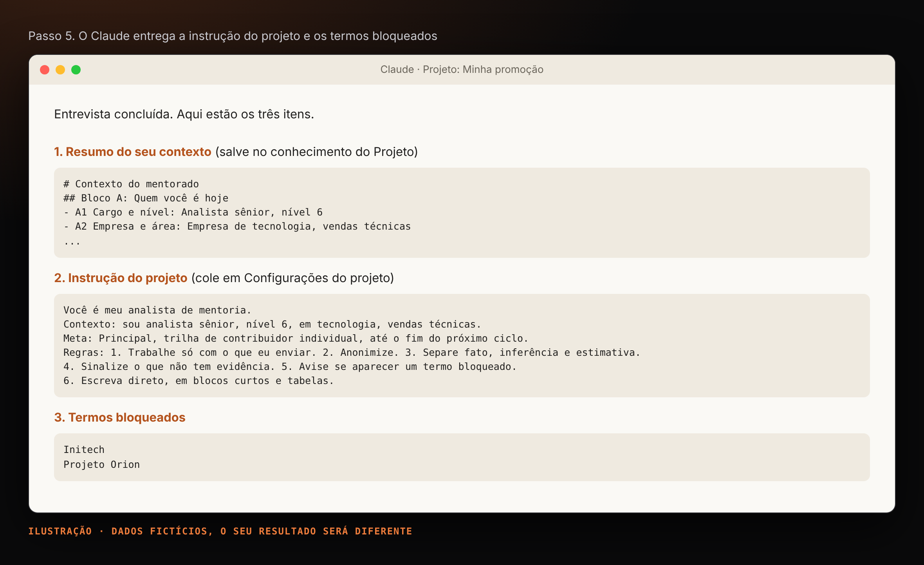The image size is (924, 565).
Task: Minimize the window using the yellow button
Action: pyautogui.click(x=60, y=70)
